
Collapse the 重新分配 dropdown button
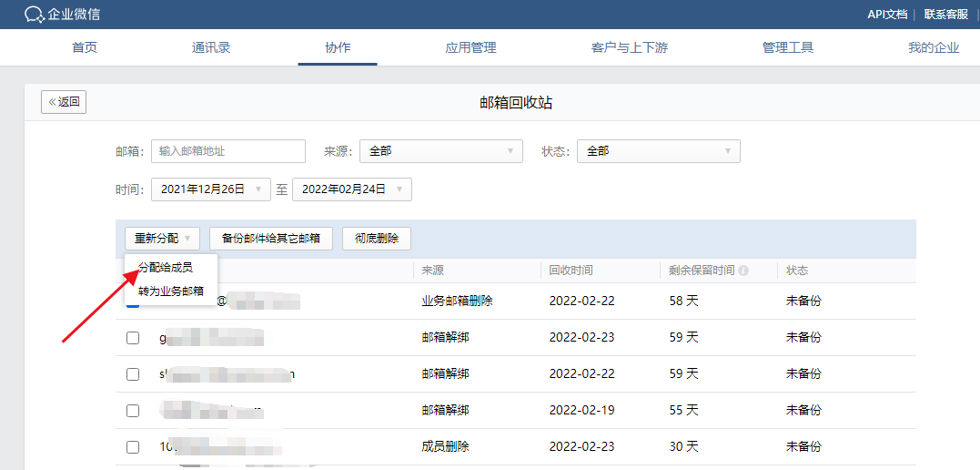(x=162, y=239)
